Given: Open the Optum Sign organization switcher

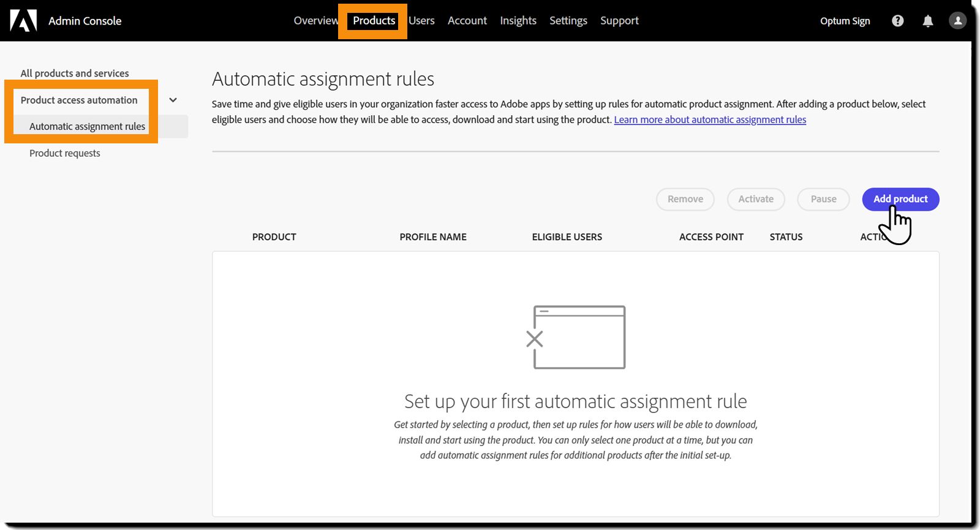Looking at the screenshot, I should [x=845, y=21].
